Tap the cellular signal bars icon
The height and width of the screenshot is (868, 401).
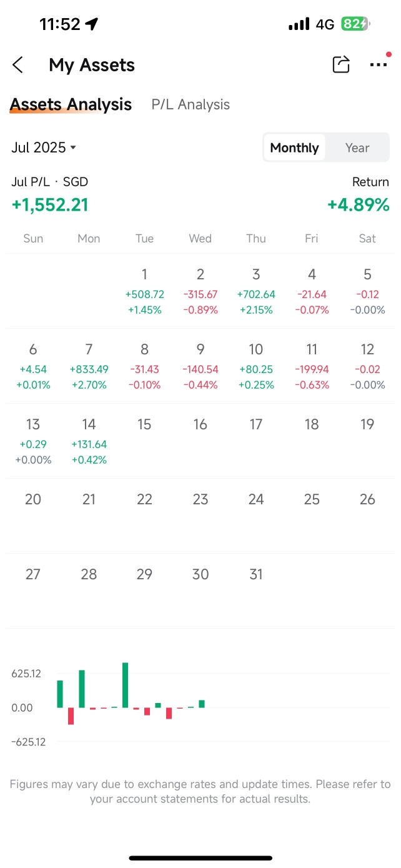299,24
